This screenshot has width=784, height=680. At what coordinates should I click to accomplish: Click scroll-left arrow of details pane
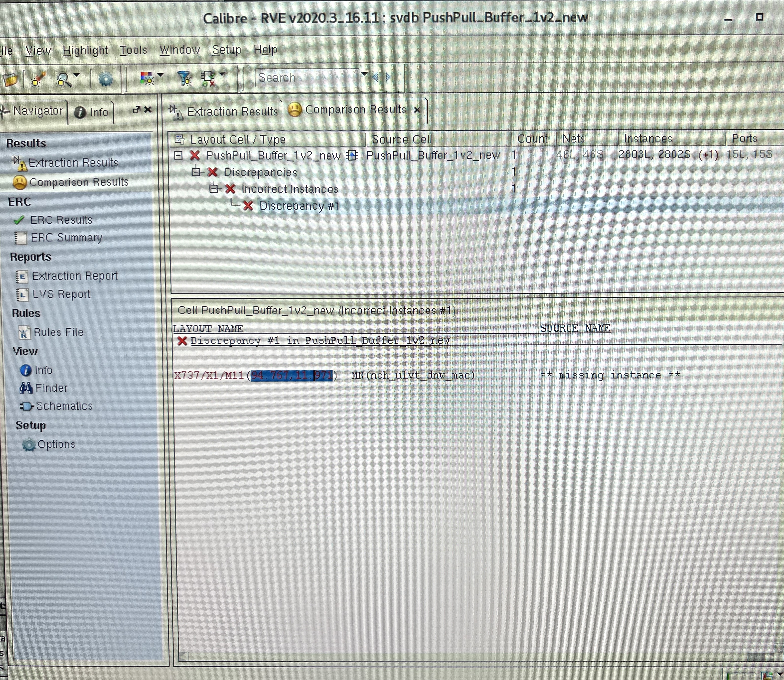[183, 657]
